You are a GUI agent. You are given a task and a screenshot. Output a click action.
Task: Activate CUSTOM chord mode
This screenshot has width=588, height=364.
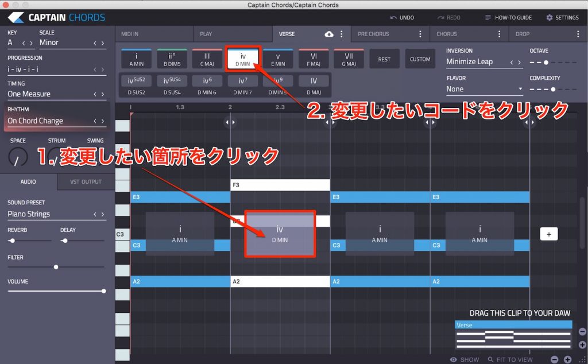tap(420, 59)
